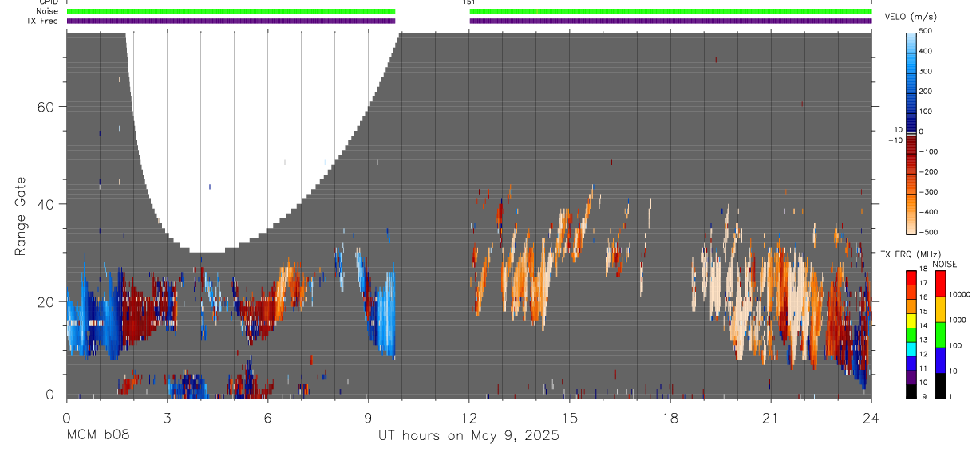This screenshot has width=980, height=452.
Task: Click 'UT hours on May 9, 2025' axis title
Action: [x=468, y=436]
